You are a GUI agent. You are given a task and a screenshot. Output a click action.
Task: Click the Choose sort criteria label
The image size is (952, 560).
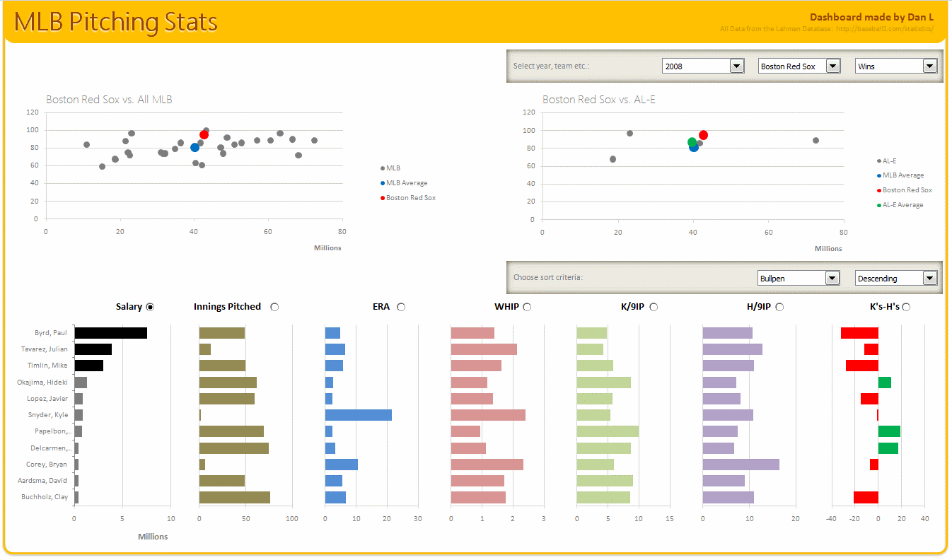[x=548, y=277]
